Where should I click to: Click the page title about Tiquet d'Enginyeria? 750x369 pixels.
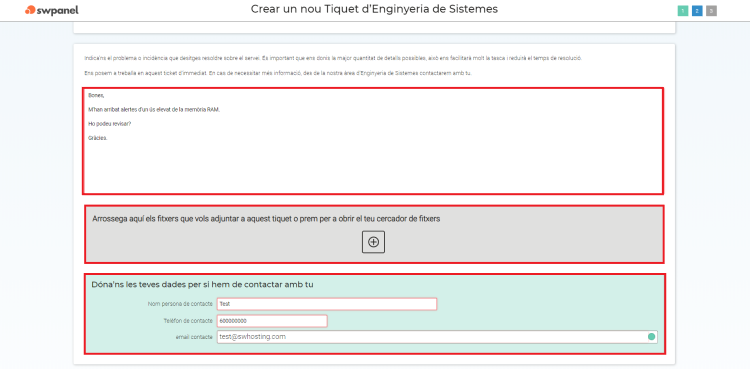374,9
